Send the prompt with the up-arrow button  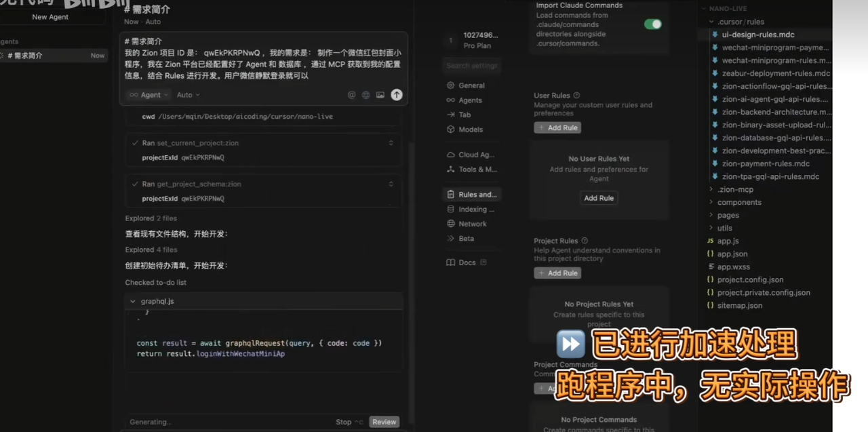pyautogui.click(x=397, y=95)
